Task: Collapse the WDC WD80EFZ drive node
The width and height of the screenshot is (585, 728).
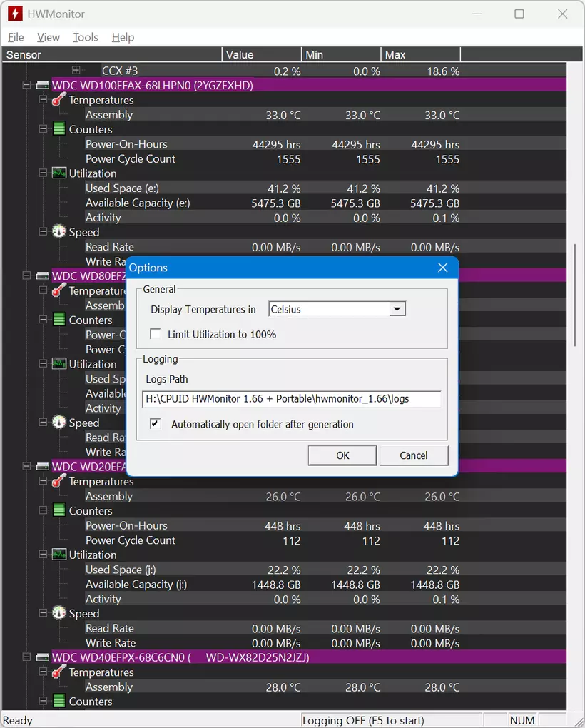Action: click(26, 275)
